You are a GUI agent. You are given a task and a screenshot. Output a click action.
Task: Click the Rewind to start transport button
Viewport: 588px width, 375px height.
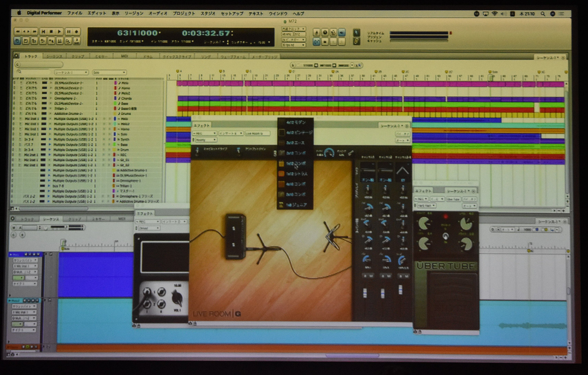pos(43,32)
